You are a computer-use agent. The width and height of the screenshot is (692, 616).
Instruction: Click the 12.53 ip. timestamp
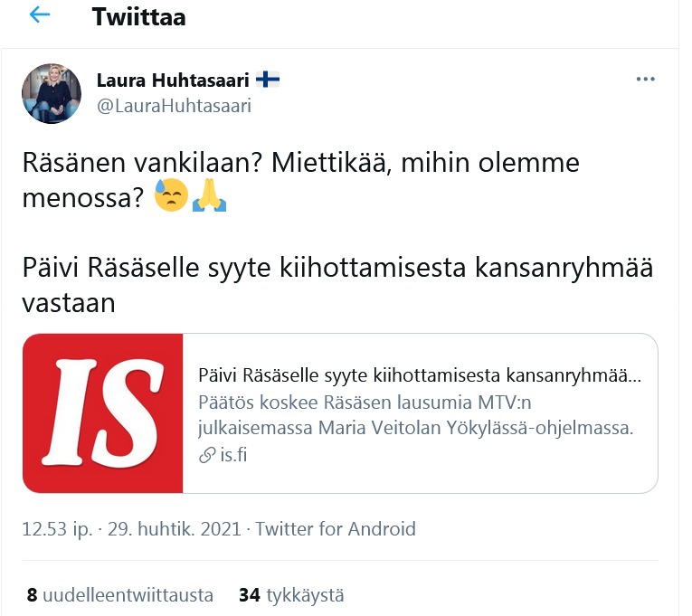click(x=57, y=529)
